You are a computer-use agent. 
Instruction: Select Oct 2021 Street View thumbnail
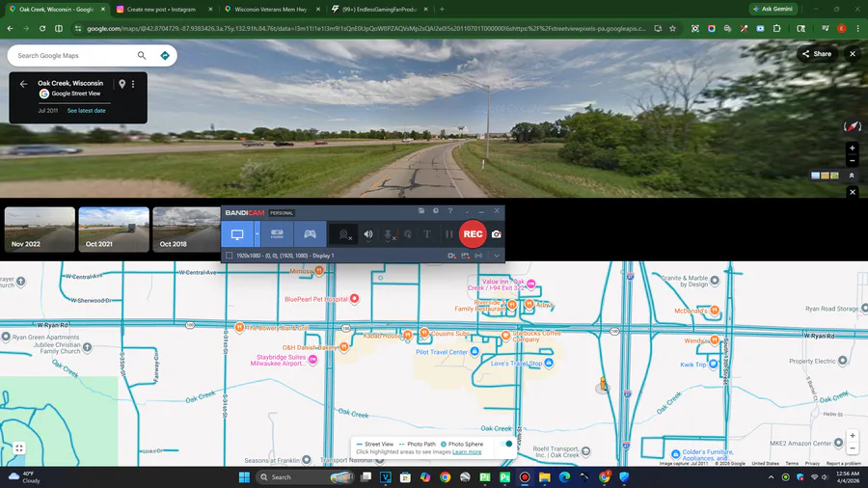point(114,230)
